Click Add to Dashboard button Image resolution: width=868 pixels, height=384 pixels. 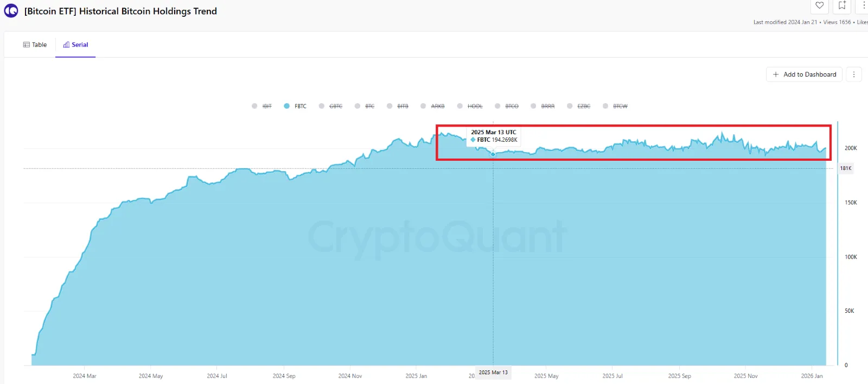click(x=804, y=74)
